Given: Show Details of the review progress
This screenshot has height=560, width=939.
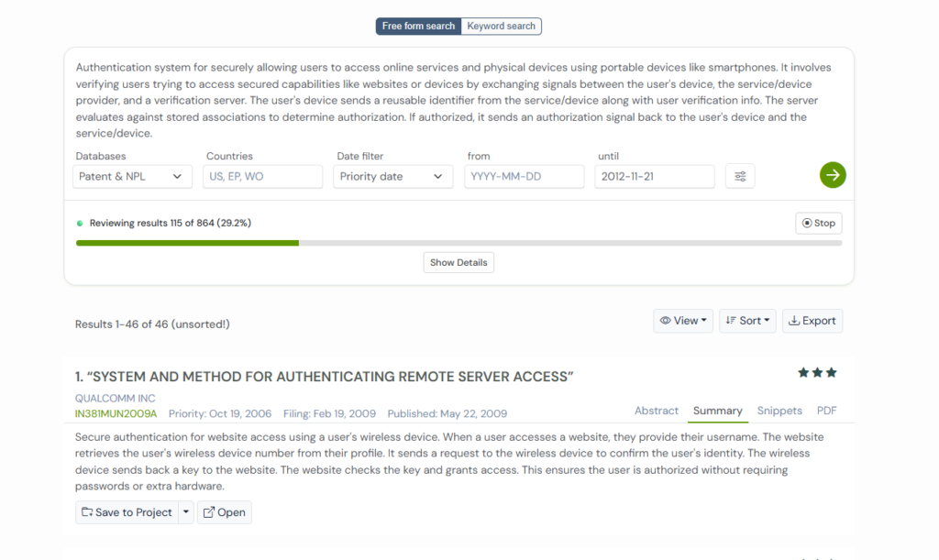Looking at the screenshot, I should coord(458,262).
